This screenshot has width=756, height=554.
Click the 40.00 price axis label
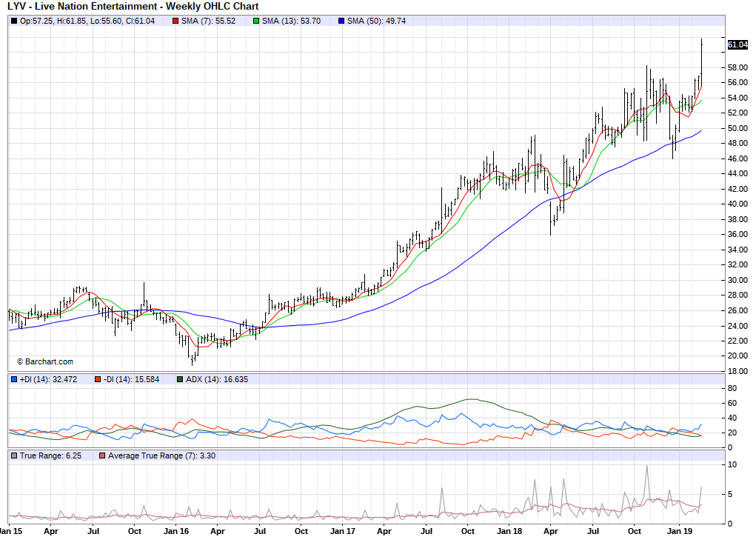737,204
